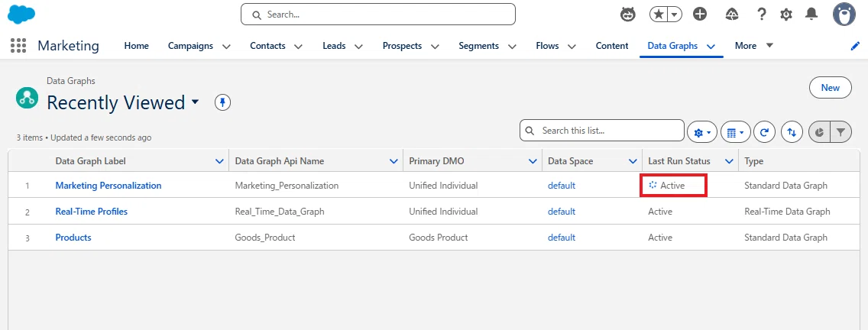The height and width of the screenshot is (330, 868).
Task: Open the list view picker arrow by Recently Viewed
Action: coord(195,102)
